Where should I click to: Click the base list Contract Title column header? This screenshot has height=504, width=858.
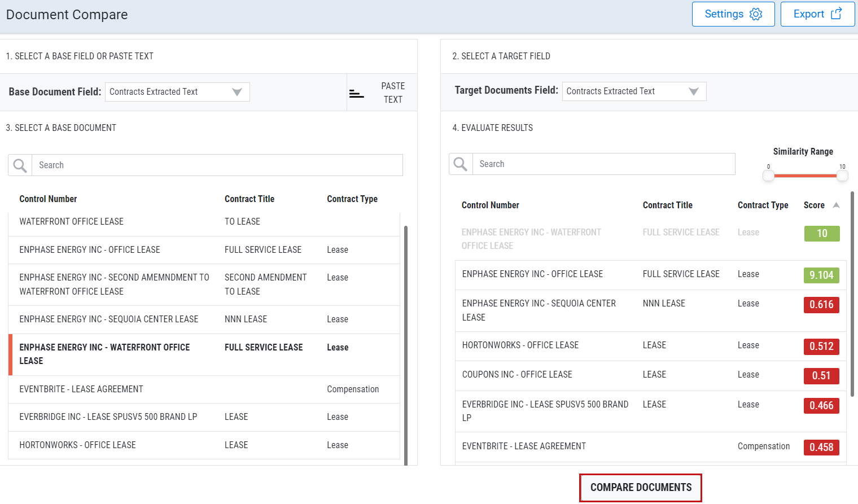(249, 199)
